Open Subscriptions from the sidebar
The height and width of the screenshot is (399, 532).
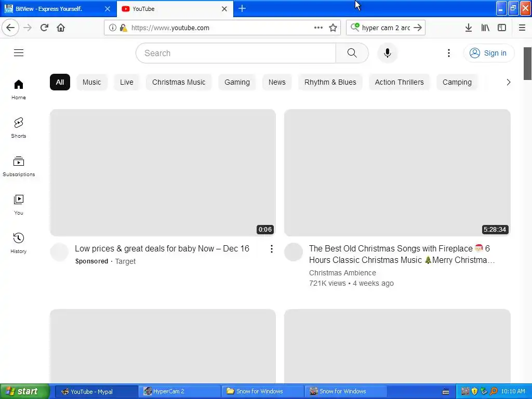tap(19, 166)
